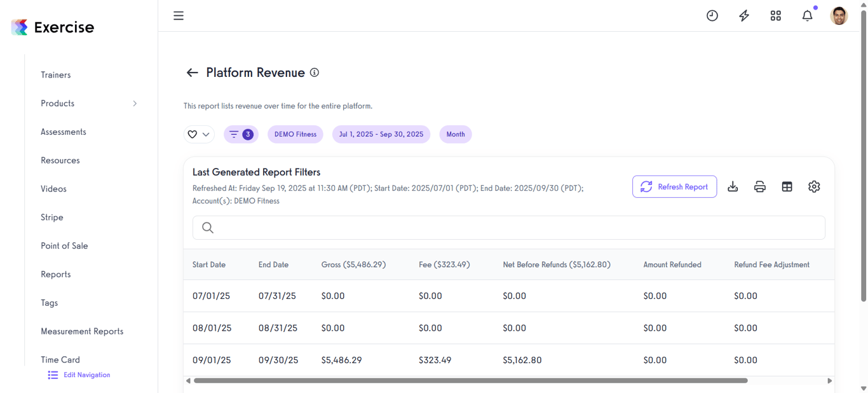This screenshot has height=393, width=868.
Task: Select Reports in the sidebar
Action: click(55, 274)
